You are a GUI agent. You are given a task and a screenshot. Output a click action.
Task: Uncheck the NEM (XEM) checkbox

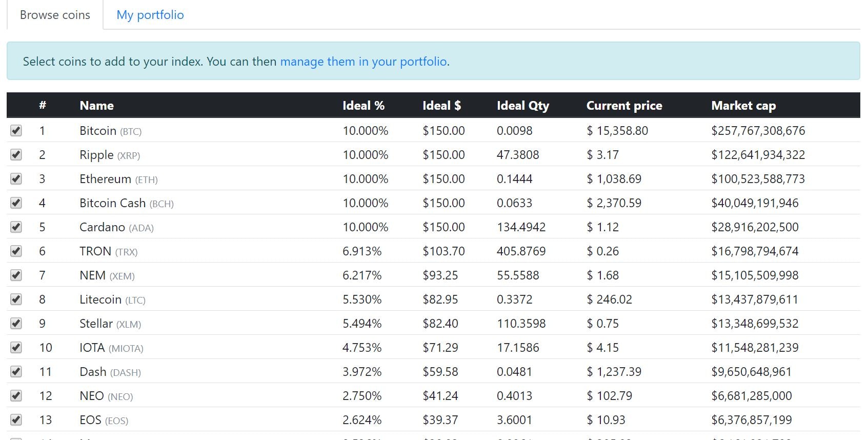(x=16, y=275)
